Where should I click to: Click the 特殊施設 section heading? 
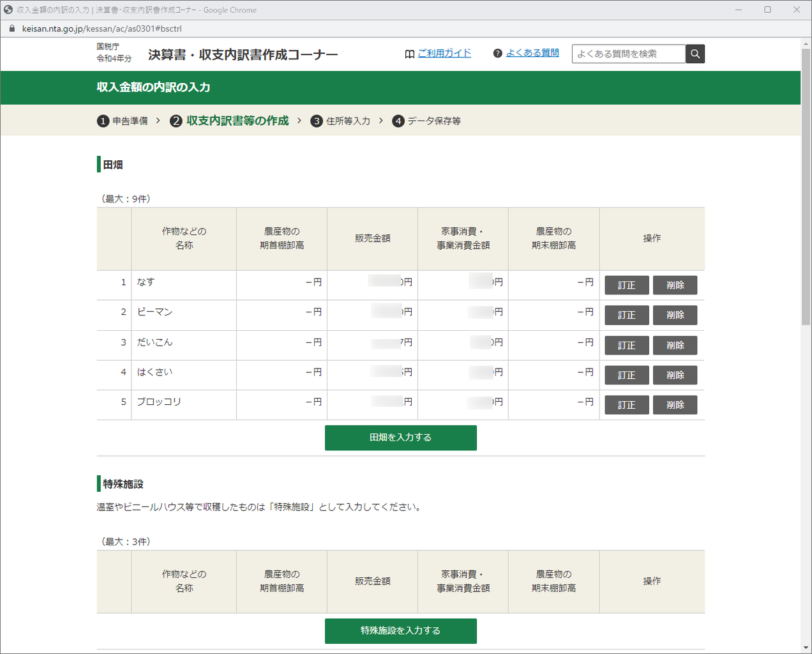pyautogui.click(x=123, y=484)
